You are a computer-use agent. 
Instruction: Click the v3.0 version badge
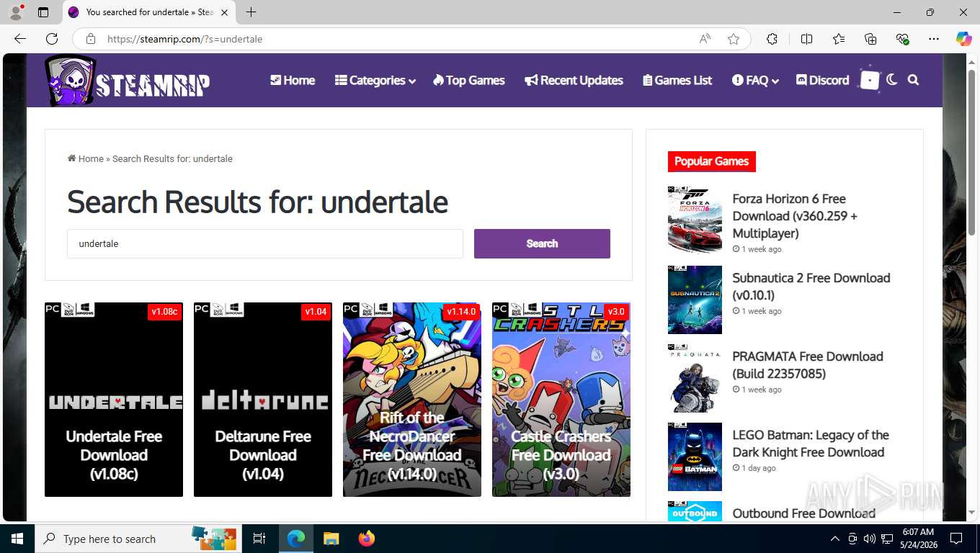617,312
